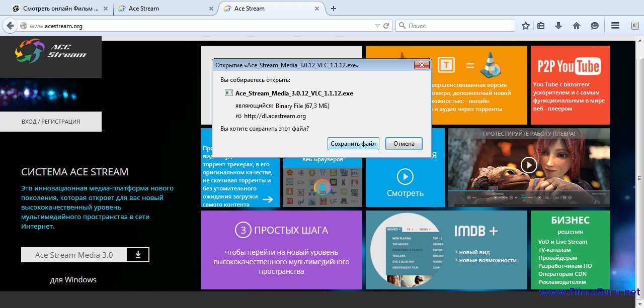Open the hamburger menu of the browser
Screen dimensions: 644x308
point(615,26)
